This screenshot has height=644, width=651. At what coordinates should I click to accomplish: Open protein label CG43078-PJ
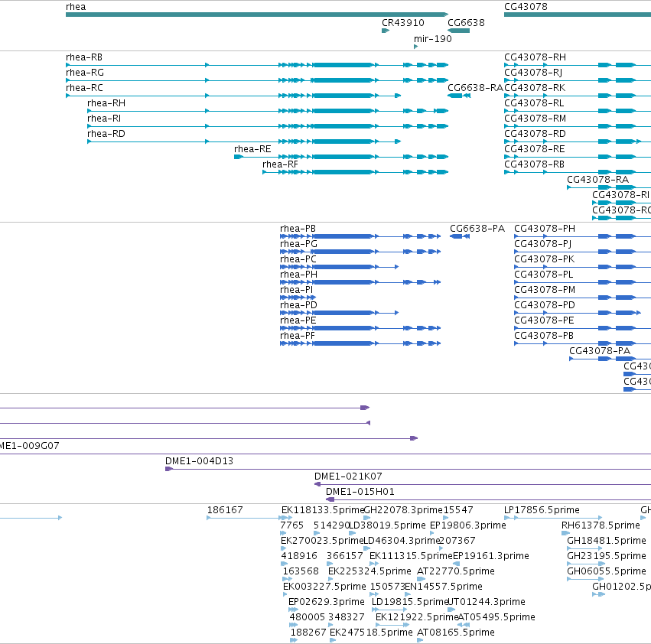click(543, 244)
